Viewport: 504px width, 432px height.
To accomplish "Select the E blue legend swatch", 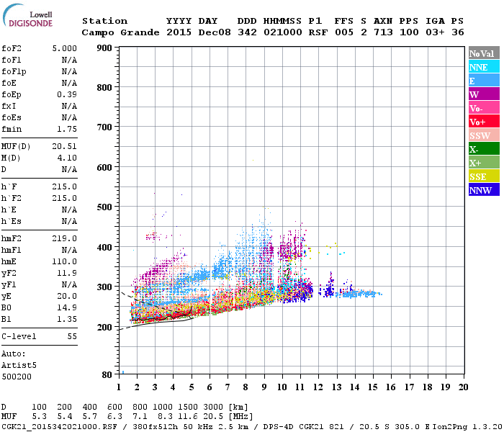I will [x=484, y=81].
